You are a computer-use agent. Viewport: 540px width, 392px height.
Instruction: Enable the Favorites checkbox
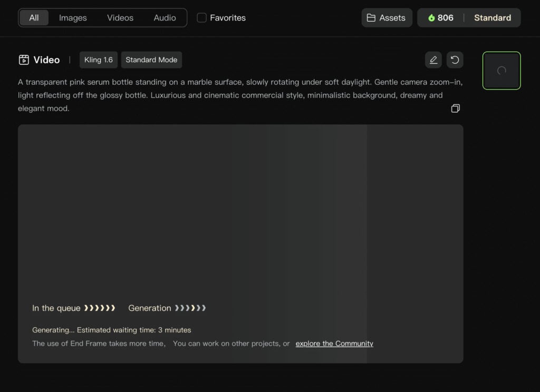(201, 17)
